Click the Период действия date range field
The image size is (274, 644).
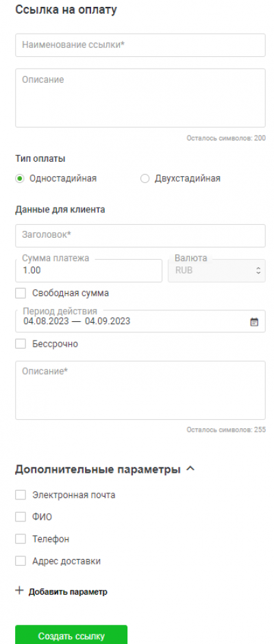tap(140, 321)
